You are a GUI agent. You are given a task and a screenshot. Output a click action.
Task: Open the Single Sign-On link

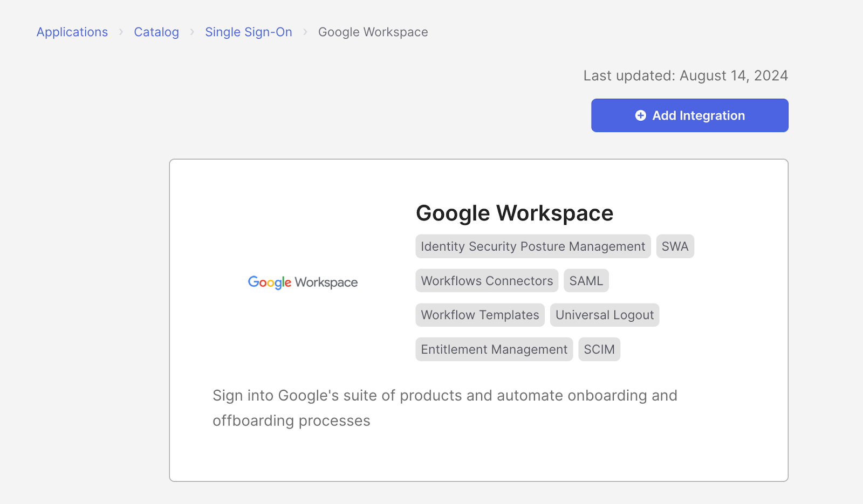pyautogui.click(x=249, y=32)
